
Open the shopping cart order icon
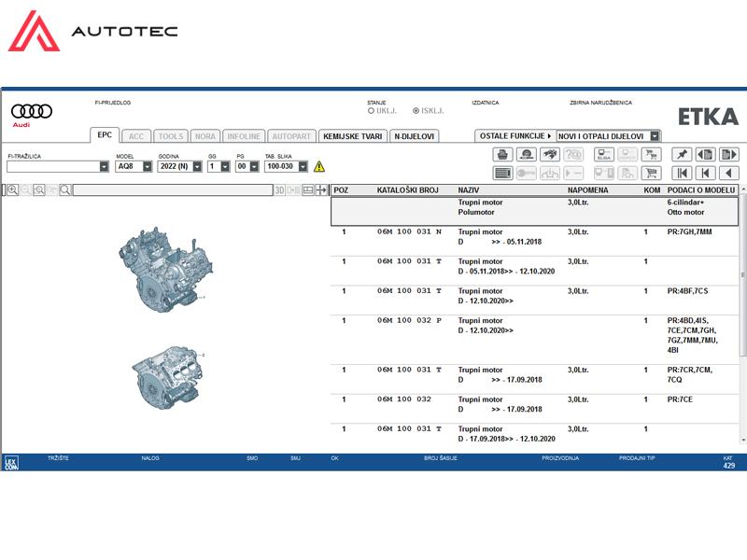pos(651,173)
